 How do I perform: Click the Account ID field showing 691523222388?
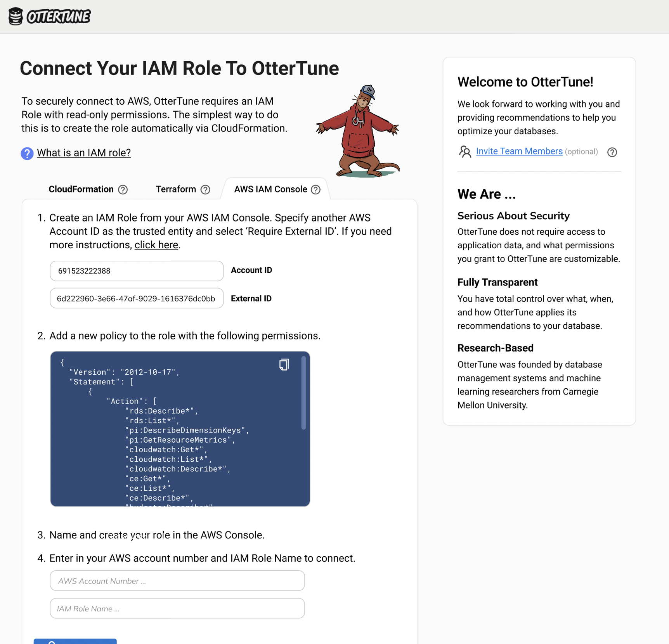[137, 271]
